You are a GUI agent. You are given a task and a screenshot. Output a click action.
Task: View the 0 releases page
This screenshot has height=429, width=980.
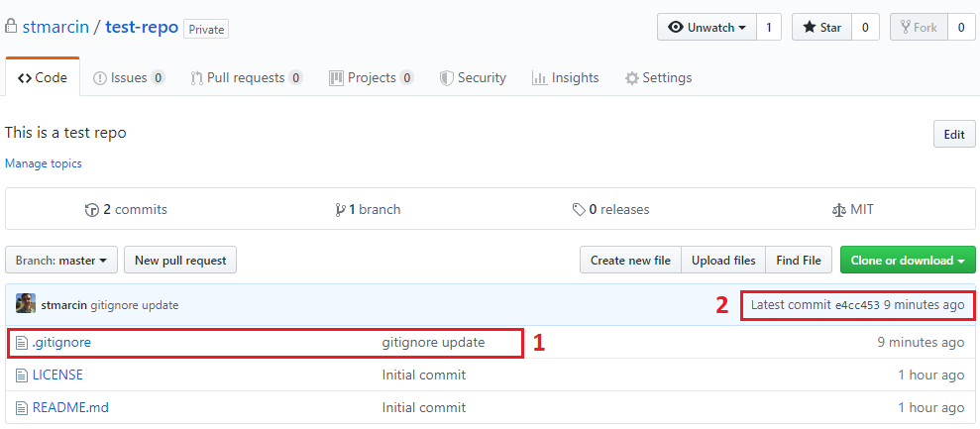coord(610,209)
